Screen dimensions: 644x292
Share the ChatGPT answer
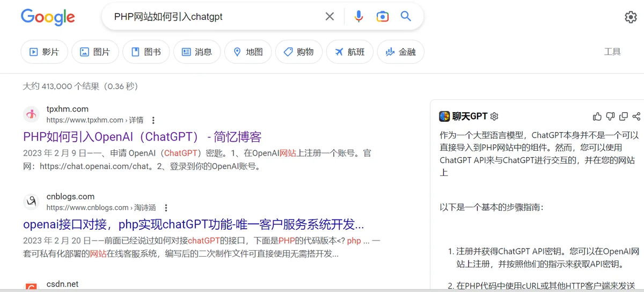pos(636,116)
